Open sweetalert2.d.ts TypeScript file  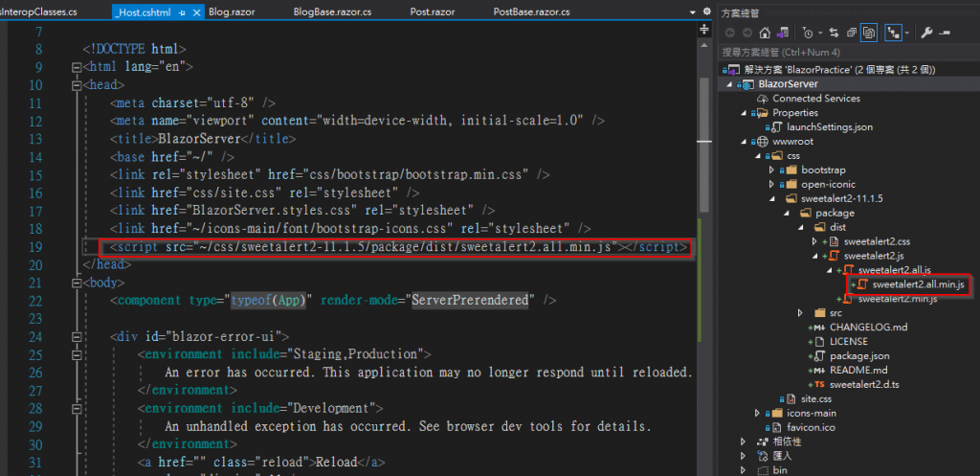click(864, 384)
